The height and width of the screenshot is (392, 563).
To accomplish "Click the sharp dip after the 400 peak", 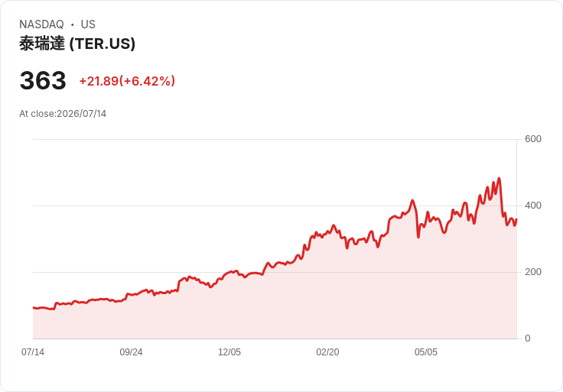I will pos(418,237).
